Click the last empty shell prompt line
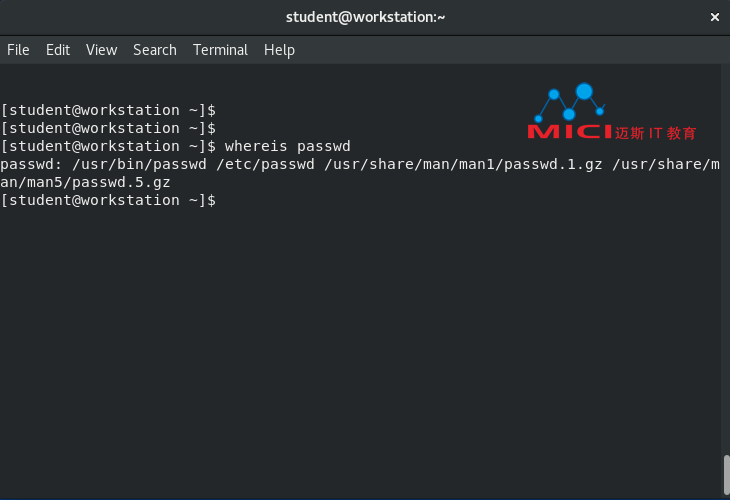This screenshot has width=730, height=500. point(108,200)
